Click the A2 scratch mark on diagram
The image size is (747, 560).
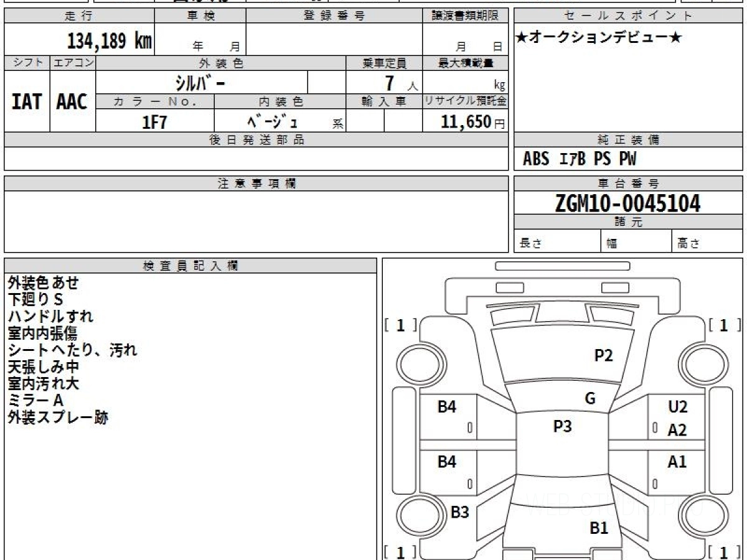click(x=677, y=430)
